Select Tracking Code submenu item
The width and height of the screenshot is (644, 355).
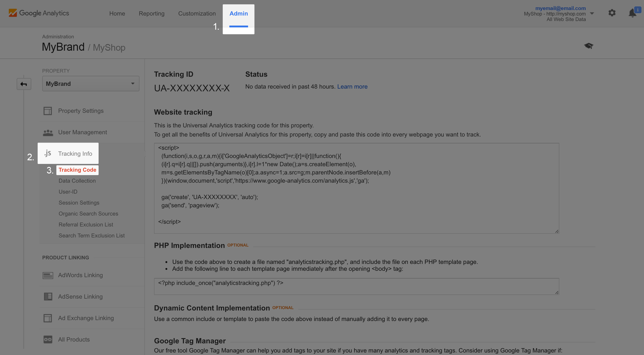(77, 170)
